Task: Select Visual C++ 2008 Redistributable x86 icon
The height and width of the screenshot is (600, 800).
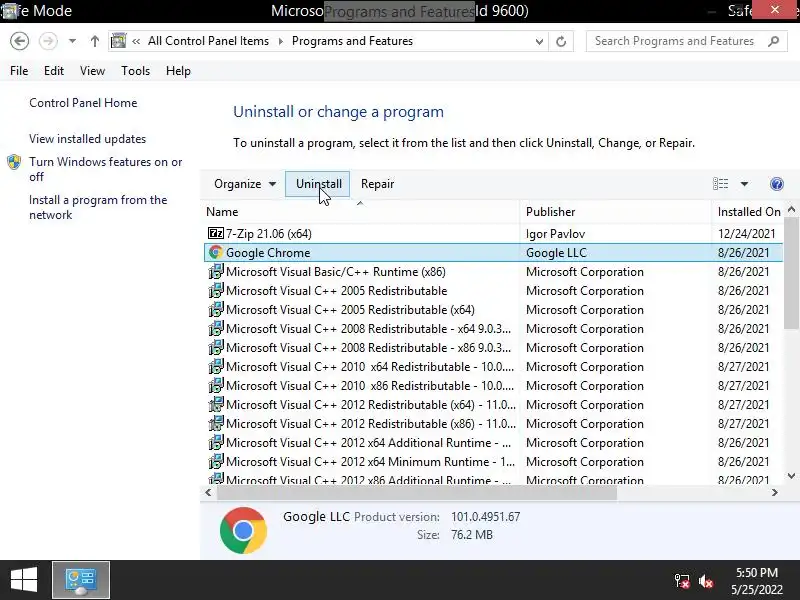Action: click(216, 347)
